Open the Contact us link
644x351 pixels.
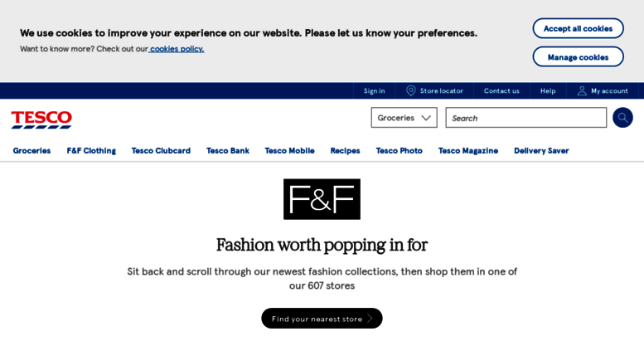point(501,90)
